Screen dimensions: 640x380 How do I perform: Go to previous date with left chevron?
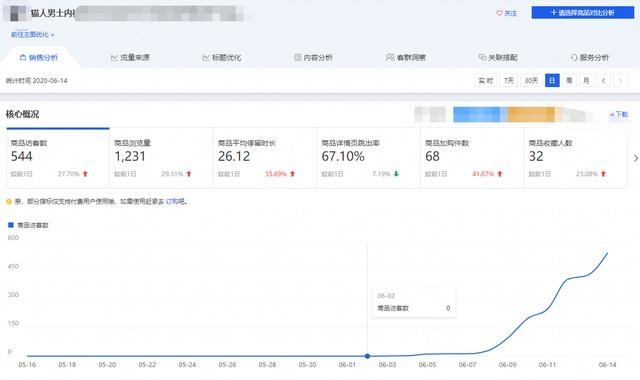tap(603, 80)
